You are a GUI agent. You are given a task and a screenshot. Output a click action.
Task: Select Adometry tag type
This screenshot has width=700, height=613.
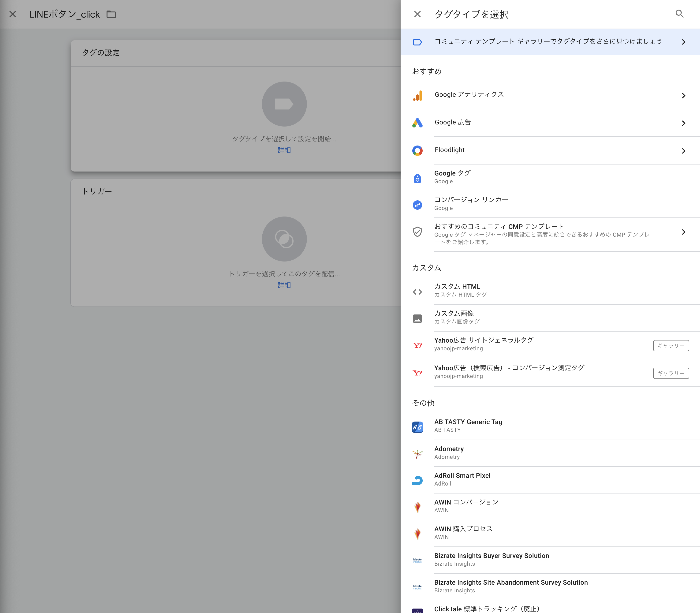(x=550, y=453)
